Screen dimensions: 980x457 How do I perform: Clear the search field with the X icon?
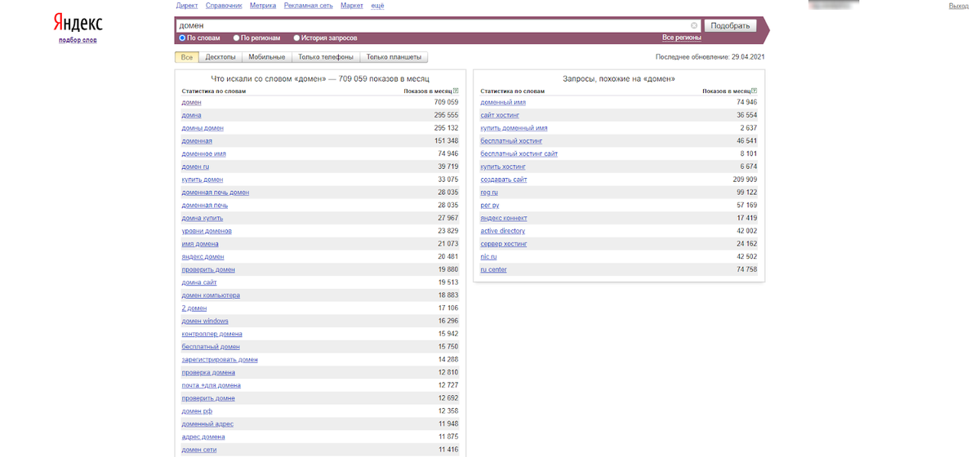click(694, 25)
